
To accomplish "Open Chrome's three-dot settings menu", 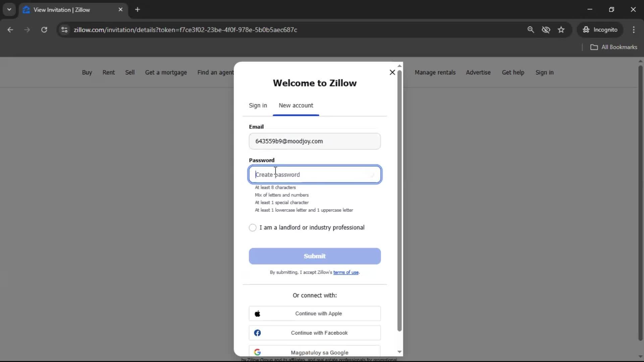I will [634, 30].
